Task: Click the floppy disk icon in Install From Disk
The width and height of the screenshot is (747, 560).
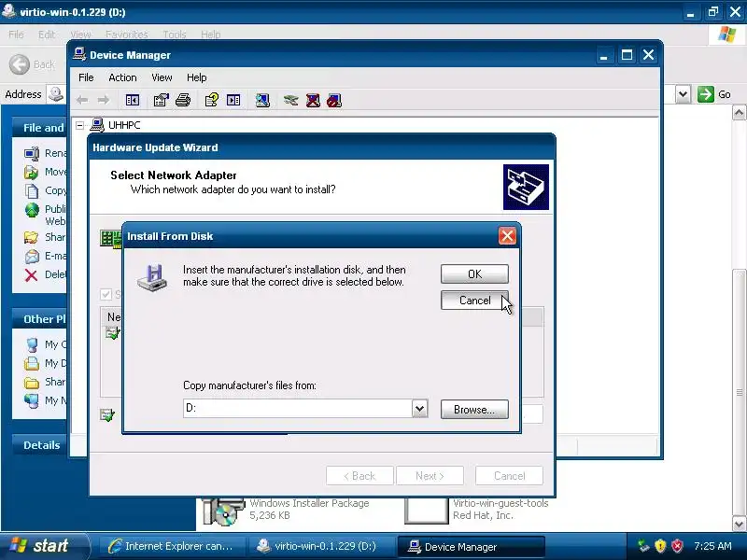Action: [x=152, y=277]
